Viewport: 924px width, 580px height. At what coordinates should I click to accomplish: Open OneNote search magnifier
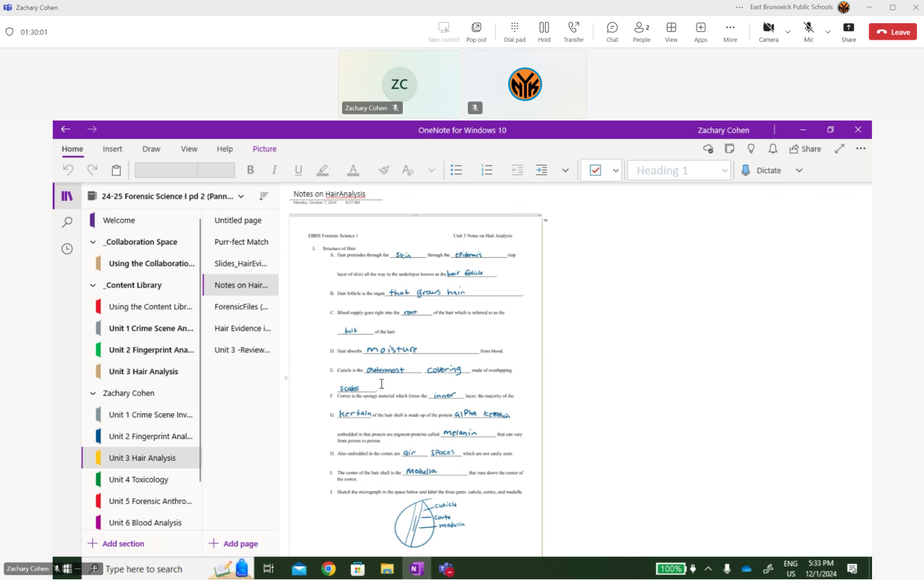coord(67,222)
